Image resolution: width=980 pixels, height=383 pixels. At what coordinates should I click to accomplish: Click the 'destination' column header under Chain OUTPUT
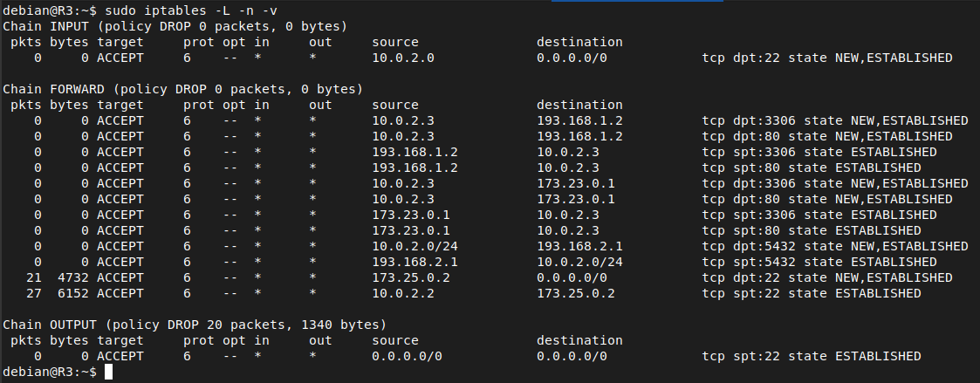tap(579, 340)
